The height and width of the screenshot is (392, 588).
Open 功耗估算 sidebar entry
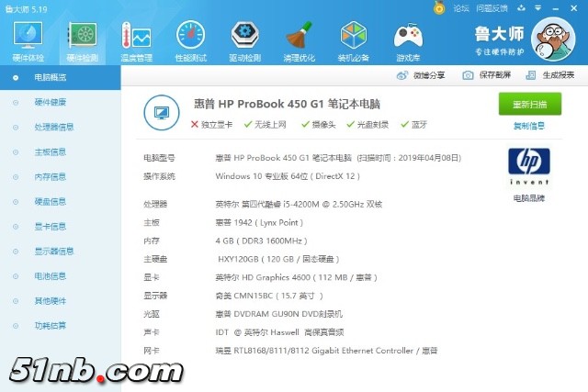(x=50, y=325)
